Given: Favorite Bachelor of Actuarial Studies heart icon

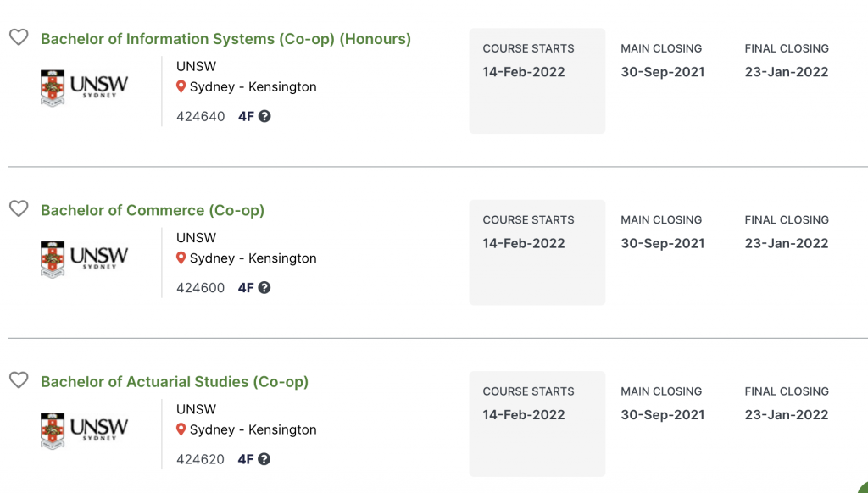Looking at the screenshot, I should (19, 380).
